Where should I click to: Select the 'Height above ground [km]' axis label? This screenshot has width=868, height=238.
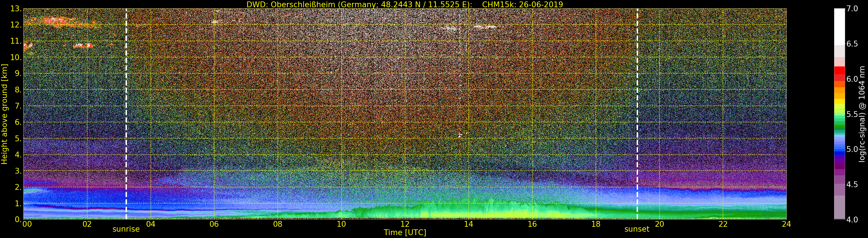(x=4, y=114)
